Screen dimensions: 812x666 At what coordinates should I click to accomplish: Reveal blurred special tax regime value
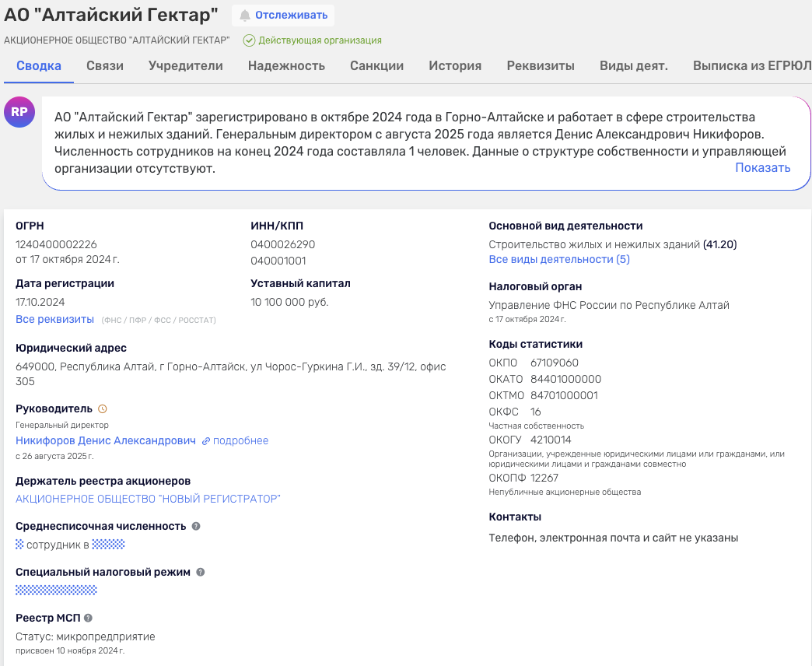click(56, 591)
